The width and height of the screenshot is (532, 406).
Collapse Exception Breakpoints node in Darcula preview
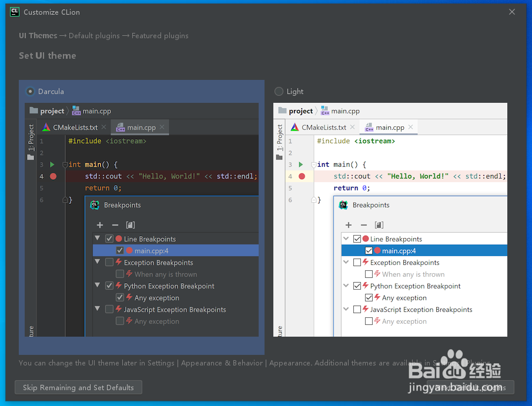[x=98, y=261]
